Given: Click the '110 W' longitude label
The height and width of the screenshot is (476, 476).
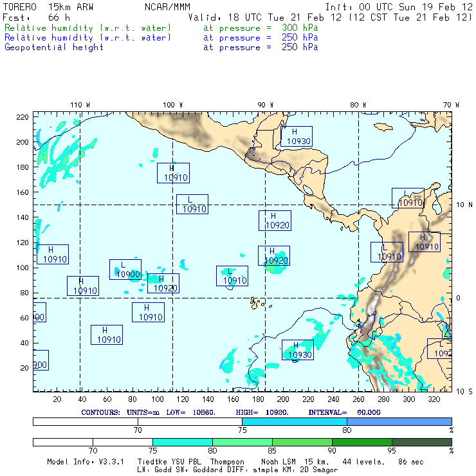Looking at the screenshot, I should pos(80,105).
